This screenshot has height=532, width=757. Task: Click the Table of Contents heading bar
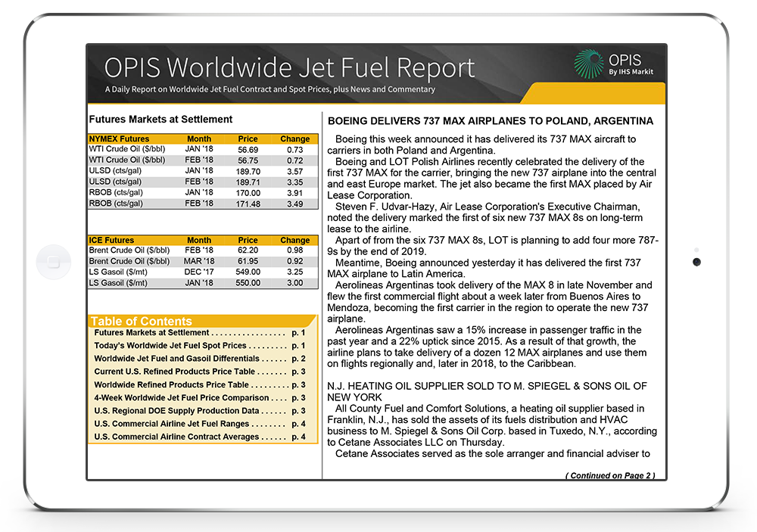(201, 321)
